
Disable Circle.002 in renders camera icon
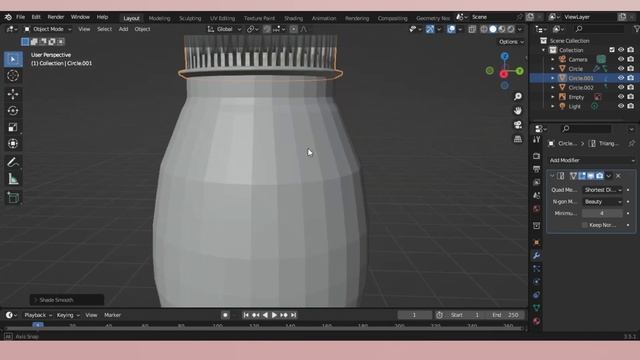pos(631,87)
